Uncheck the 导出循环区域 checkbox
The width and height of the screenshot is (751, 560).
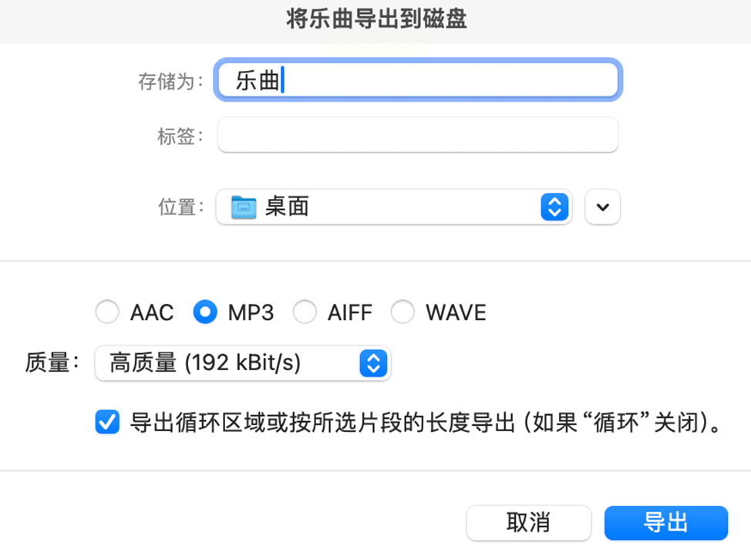(107, 422)
